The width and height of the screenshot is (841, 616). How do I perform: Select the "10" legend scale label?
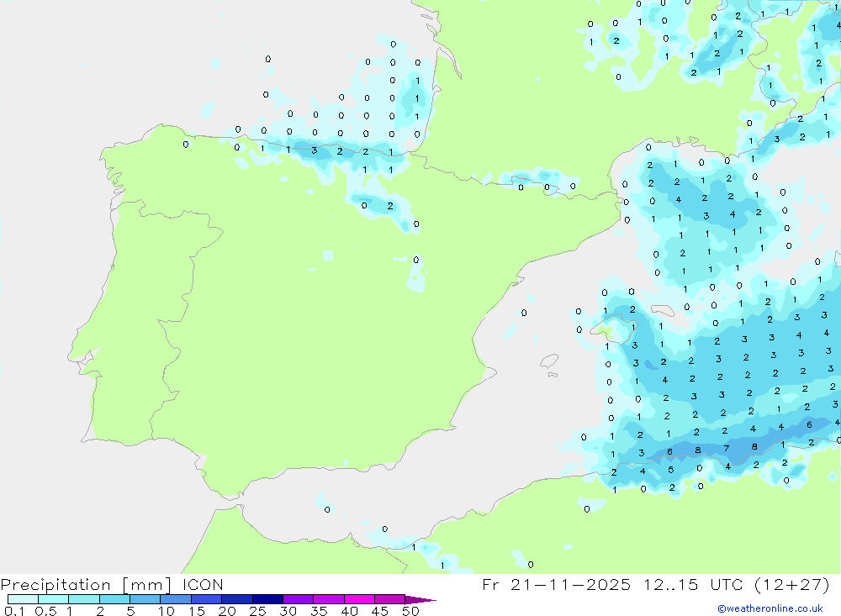coord(167,611)
